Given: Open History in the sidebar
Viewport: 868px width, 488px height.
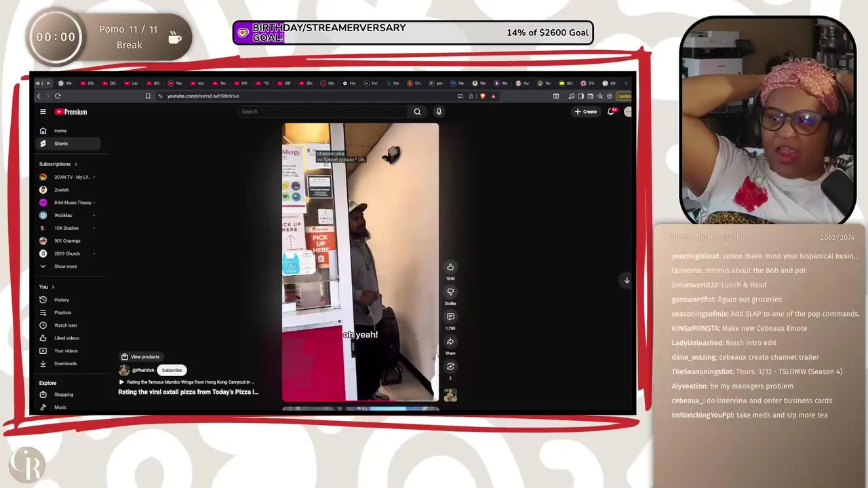Looking at the screenshot, I should [69, 300].
